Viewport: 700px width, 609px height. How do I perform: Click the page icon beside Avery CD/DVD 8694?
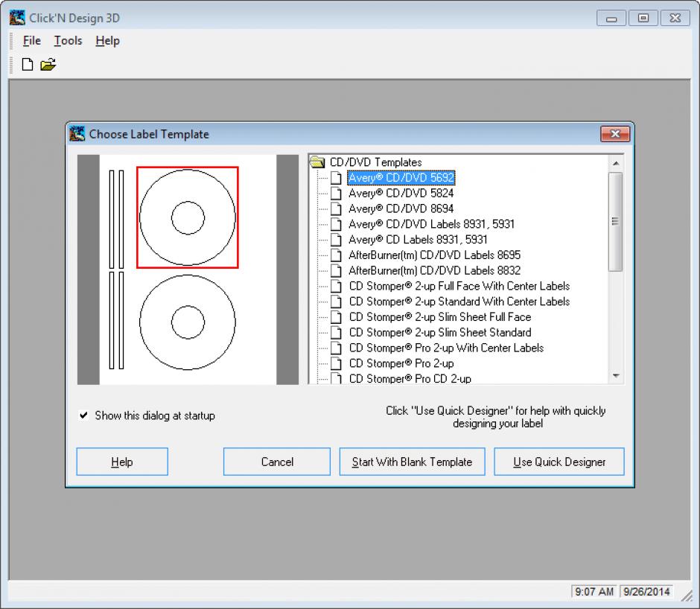(x=336, y=208)
